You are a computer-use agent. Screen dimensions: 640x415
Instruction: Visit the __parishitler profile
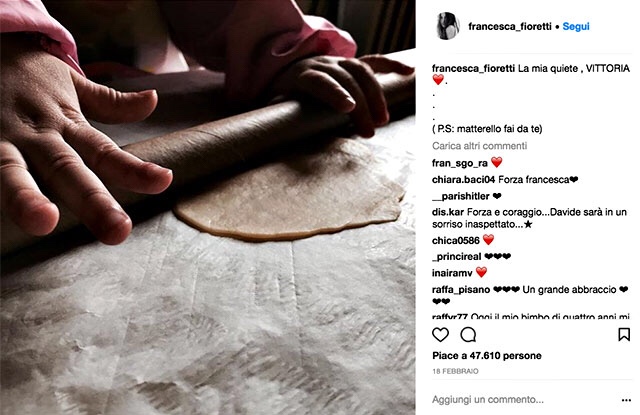coord(460,196)
